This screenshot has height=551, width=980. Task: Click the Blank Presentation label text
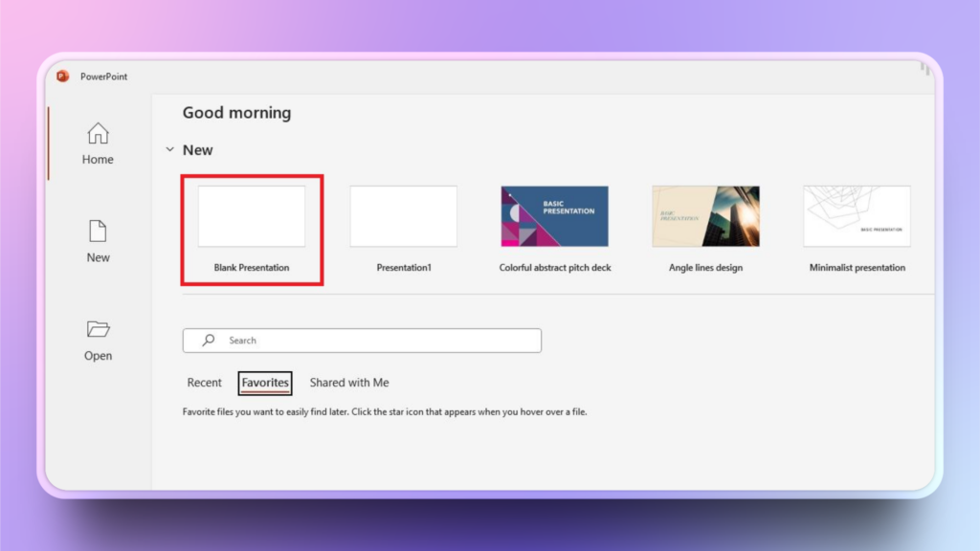252,268
